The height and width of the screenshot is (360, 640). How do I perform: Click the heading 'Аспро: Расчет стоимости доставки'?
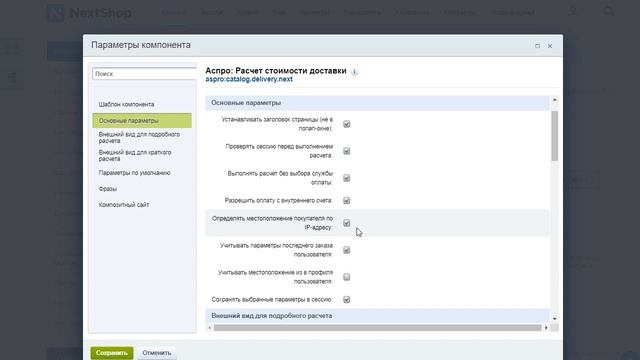276,71
